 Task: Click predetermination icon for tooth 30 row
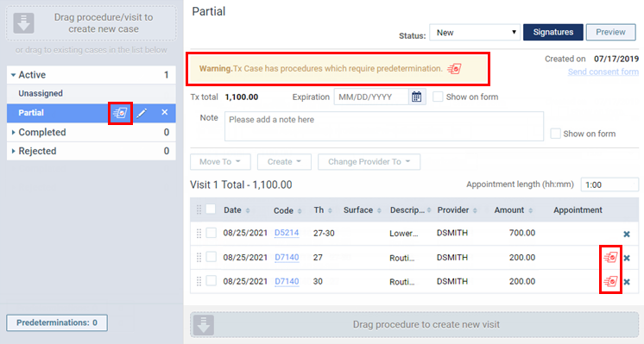(610, 282)
